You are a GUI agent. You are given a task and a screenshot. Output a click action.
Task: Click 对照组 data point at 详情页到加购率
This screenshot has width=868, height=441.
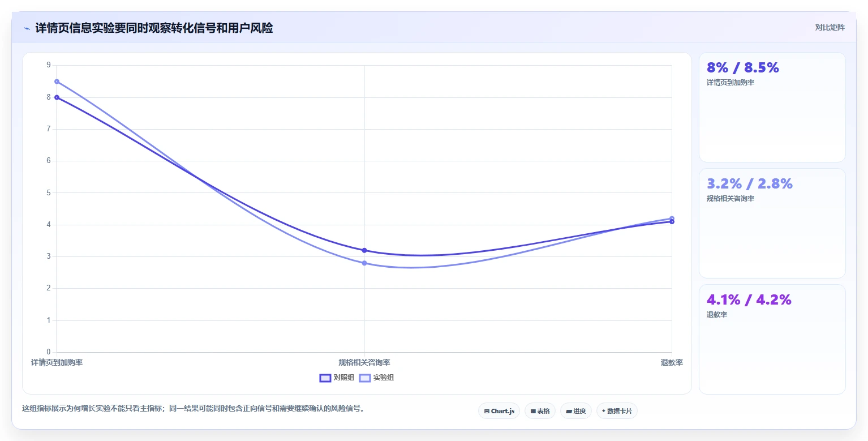[57, 97]
